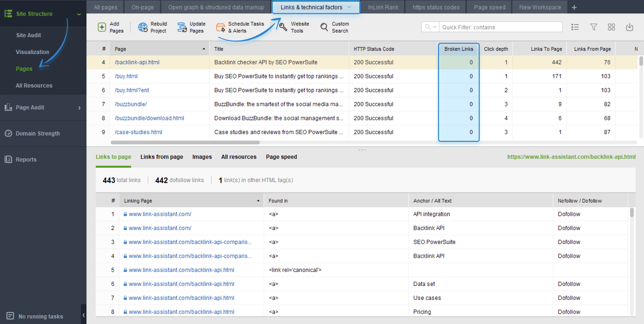Click the Update Pages icon

coord(182,27)
